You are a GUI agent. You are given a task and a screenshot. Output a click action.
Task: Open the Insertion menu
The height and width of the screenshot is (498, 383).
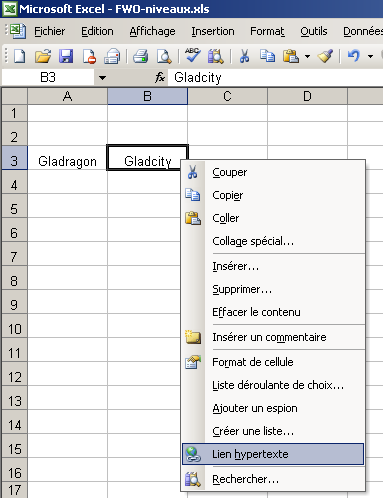(213, 31)
